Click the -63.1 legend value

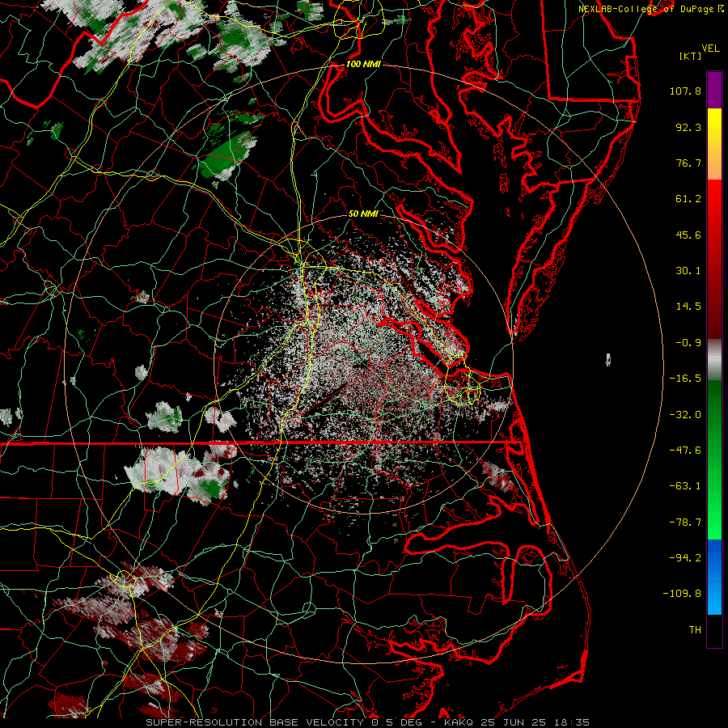pyautogui.click(x=685, y=486)
